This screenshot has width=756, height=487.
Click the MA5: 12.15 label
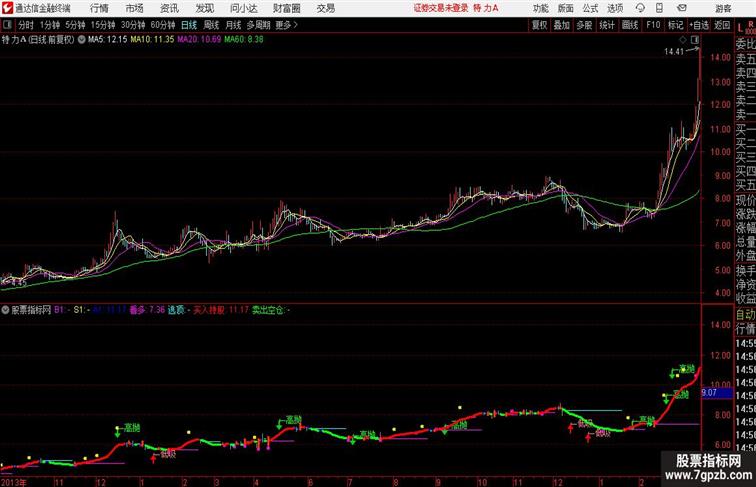pos(108,40)
